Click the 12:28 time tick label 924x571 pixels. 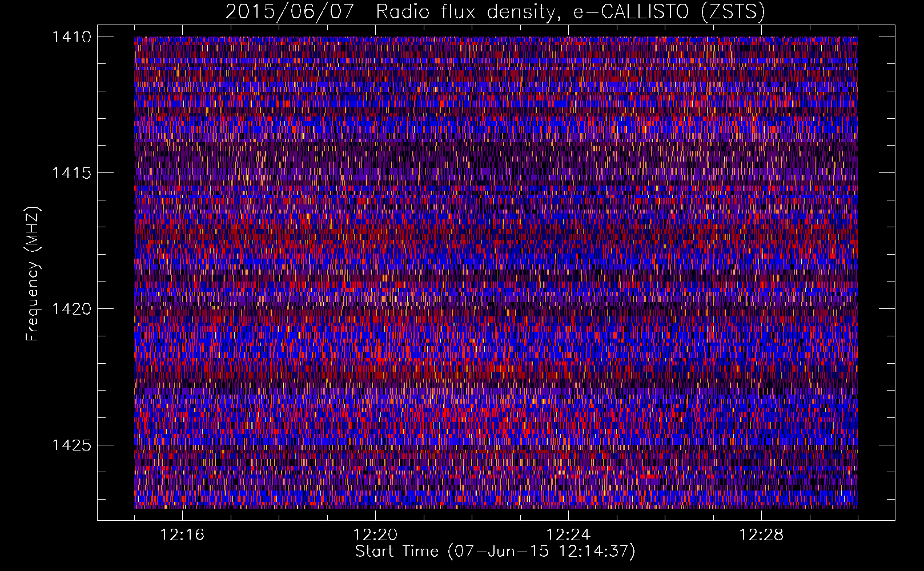pyautogui.click(x=761, y=535)
